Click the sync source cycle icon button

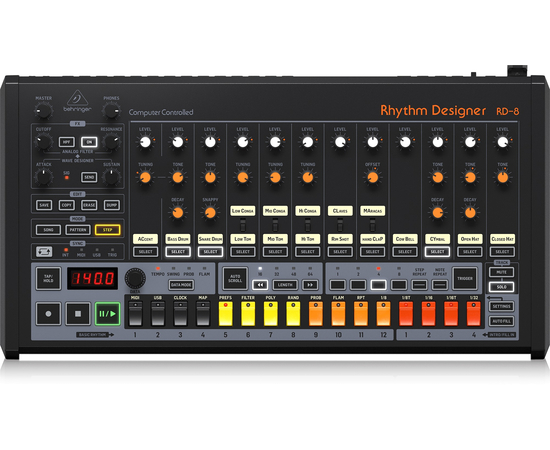(44, 251)
